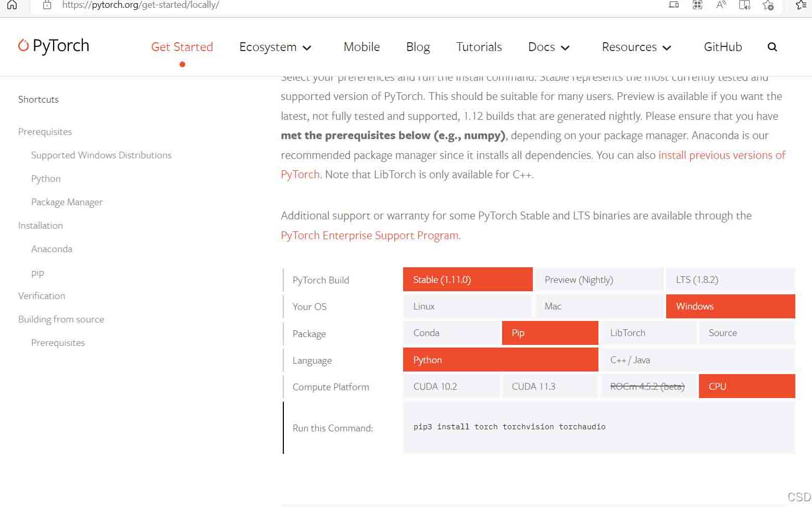Select CUDA 10.2 compute platform
The image size is (812, 508).
pos(451,387)
